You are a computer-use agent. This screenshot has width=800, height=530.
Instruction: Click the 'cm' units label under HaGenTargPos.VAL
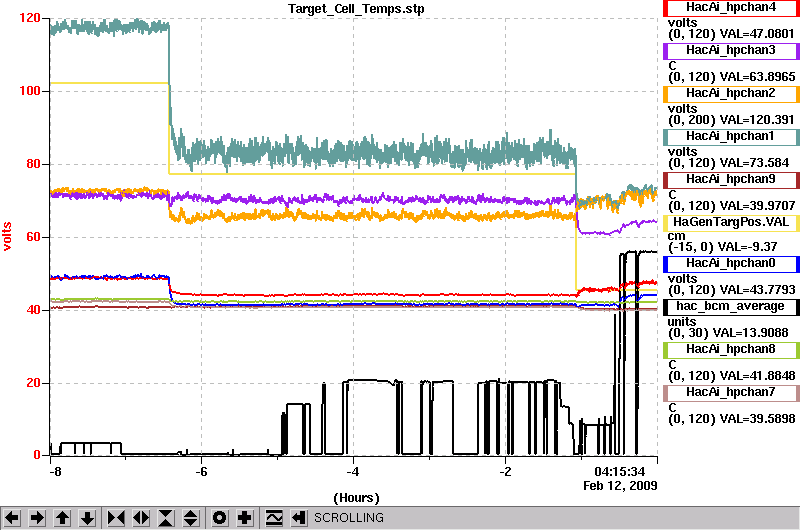click(677, 236)
